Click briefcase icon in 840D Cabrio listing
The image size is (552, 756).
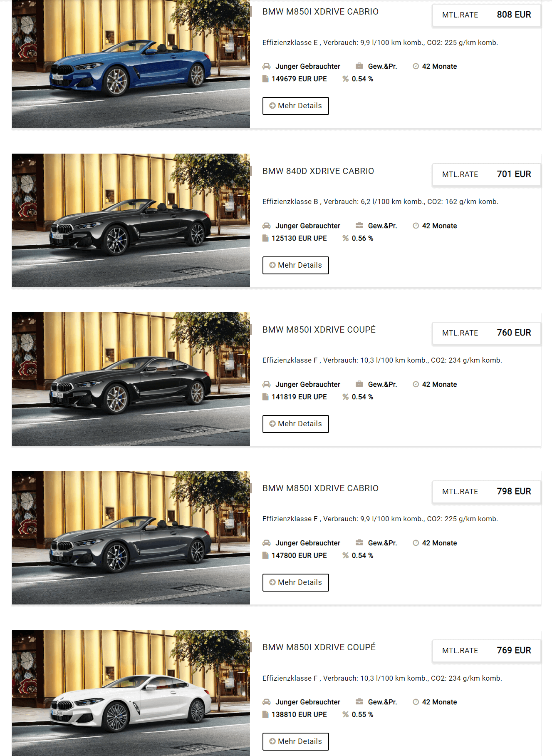[359, 225]
